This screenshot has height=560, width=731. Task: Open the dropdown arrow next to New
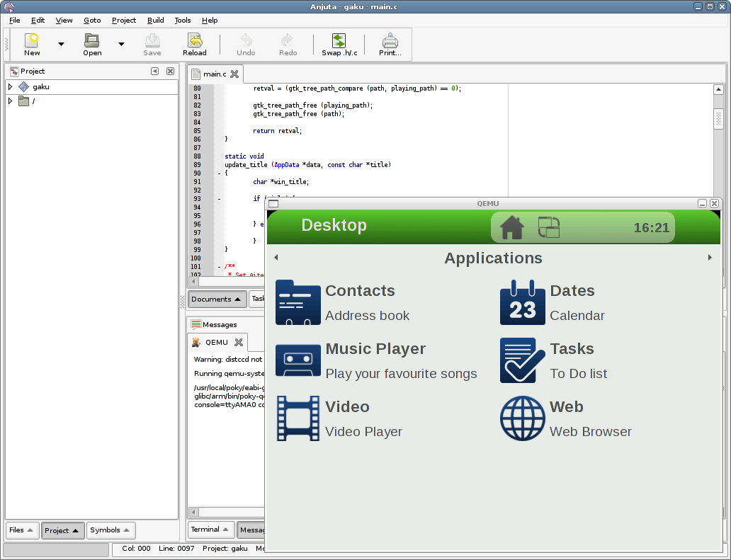61,45
